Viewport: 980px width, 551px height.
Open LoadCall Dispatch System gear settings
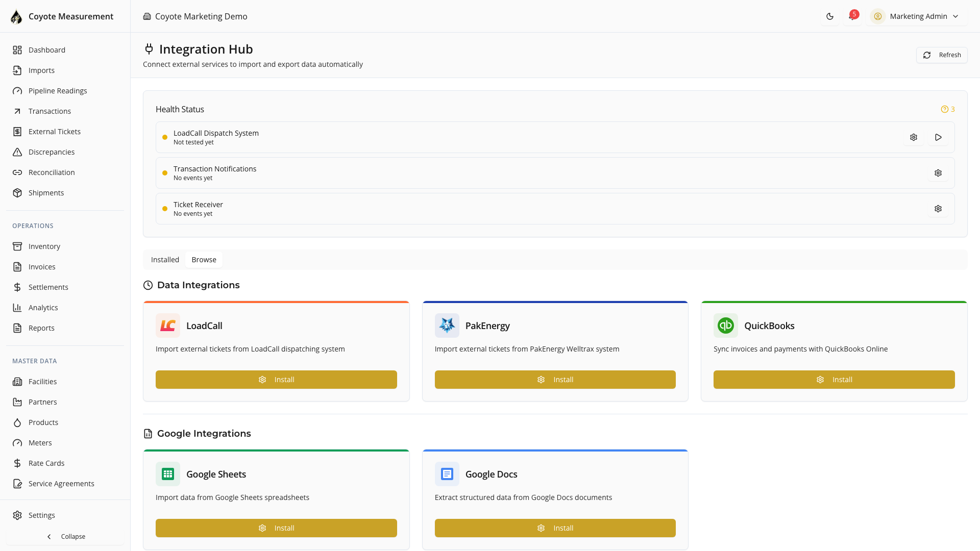pos(914,137)
